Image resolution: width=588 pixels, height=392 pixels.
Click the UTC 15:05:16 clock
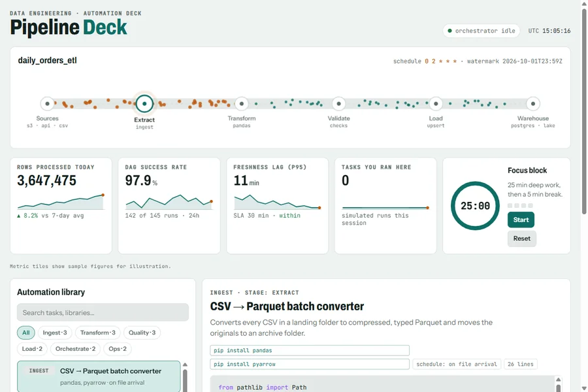(x=549, y=31)
